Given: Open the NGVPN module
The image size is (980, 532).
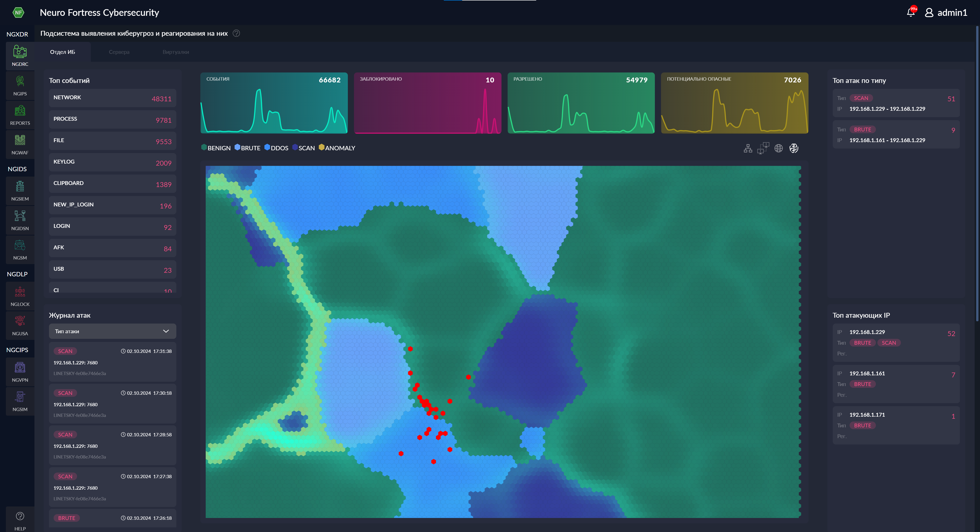Looking at the screenshot, I should (x=20, y=372).
